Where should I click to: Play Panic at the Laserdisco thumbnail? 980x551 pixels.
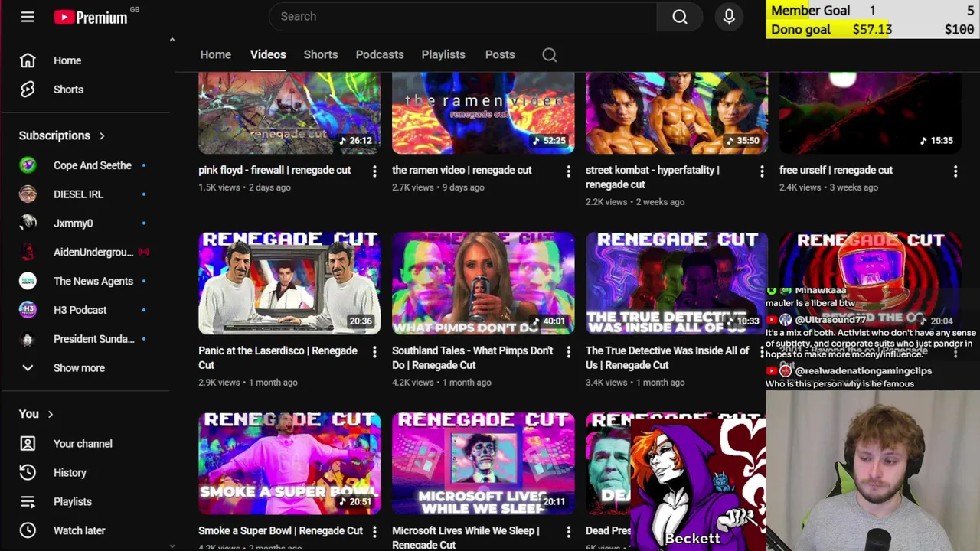coord(289,283)
